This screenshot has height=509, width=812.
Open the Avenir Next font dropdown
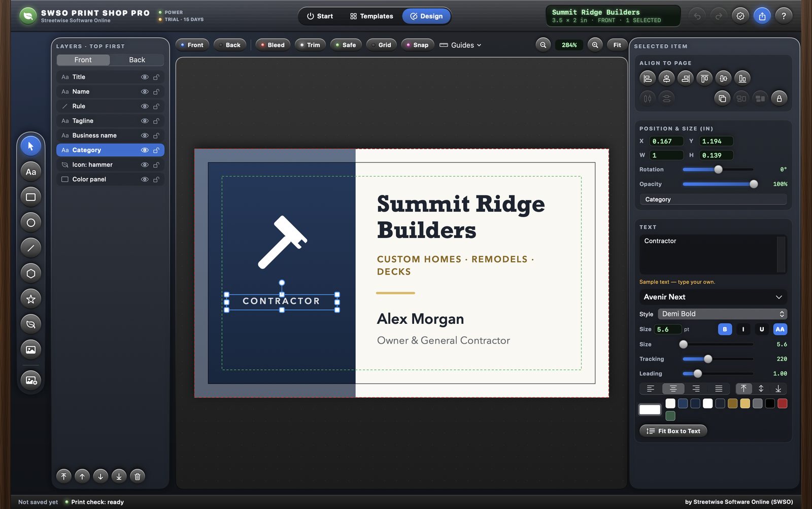click(713, 297)
